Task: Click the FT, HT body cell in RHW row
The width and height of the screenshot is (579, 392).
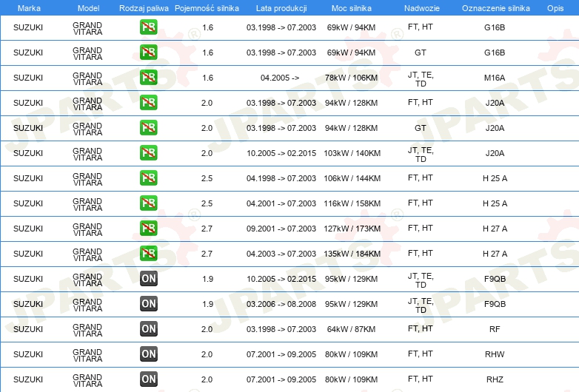Action: point(421,354)
